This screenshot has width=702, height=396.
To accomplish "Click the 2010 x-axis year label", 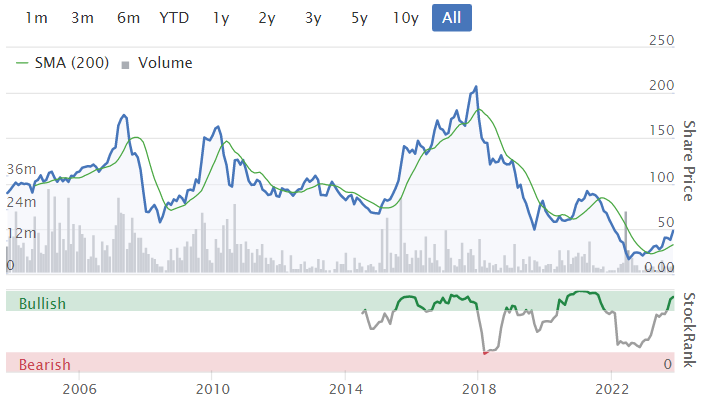I will tap(213, 388).
